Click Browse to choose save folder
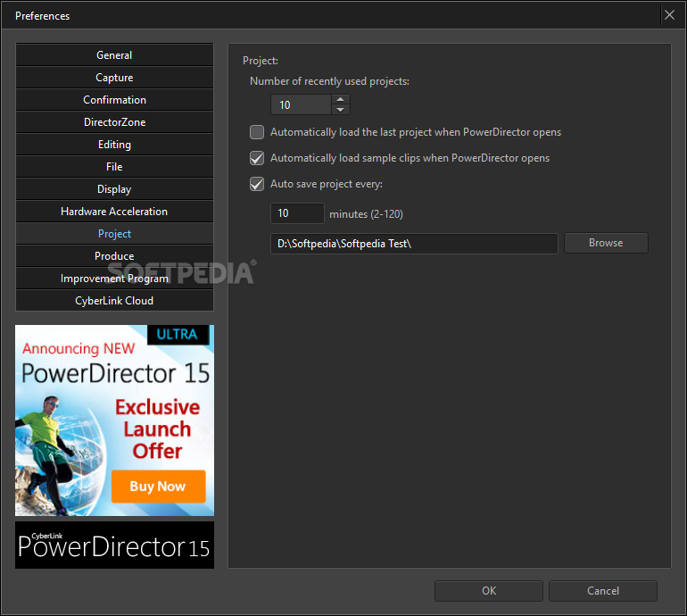This screenshot has height=616, width=687. (606, 243)
